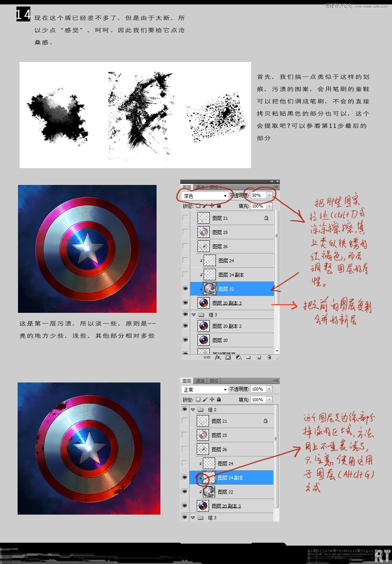Hide the 图层 20 layer
Viewport: 392px width, 564px height.
185,340
